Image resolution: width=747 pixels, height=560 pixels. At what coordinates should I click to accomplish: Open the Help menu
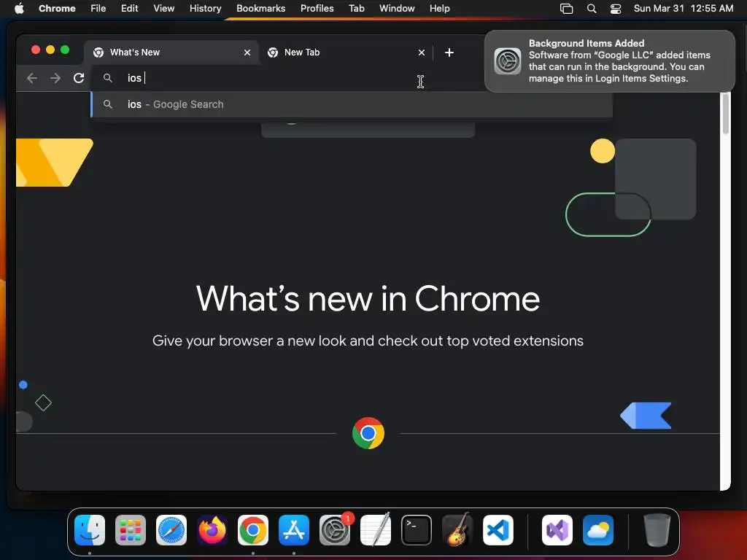click(x=439, y=9)
